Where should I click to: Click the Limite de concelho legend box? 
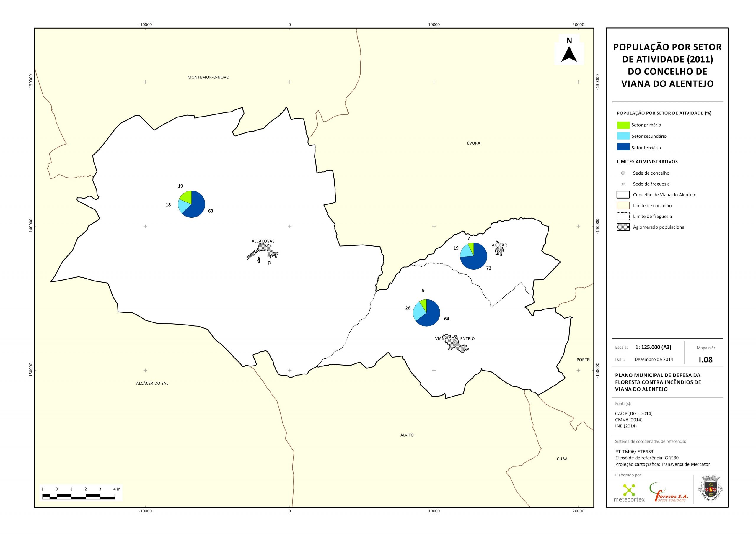point(623,205)
